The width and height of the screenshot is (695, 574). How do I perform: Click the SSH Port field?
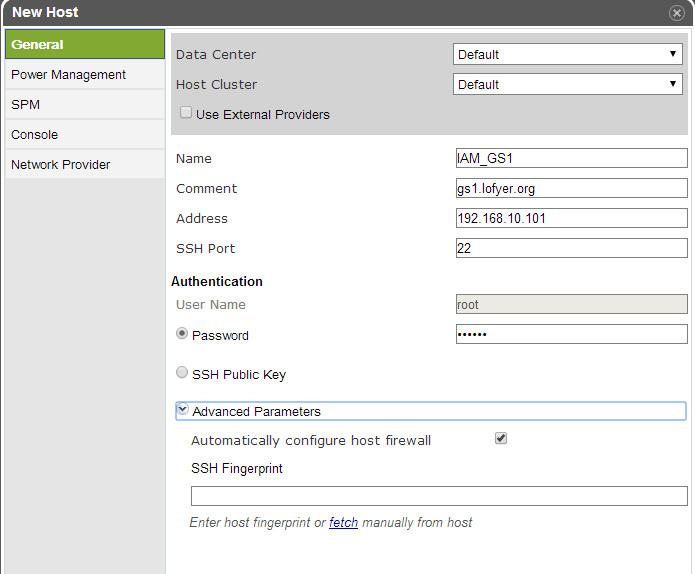572,248
